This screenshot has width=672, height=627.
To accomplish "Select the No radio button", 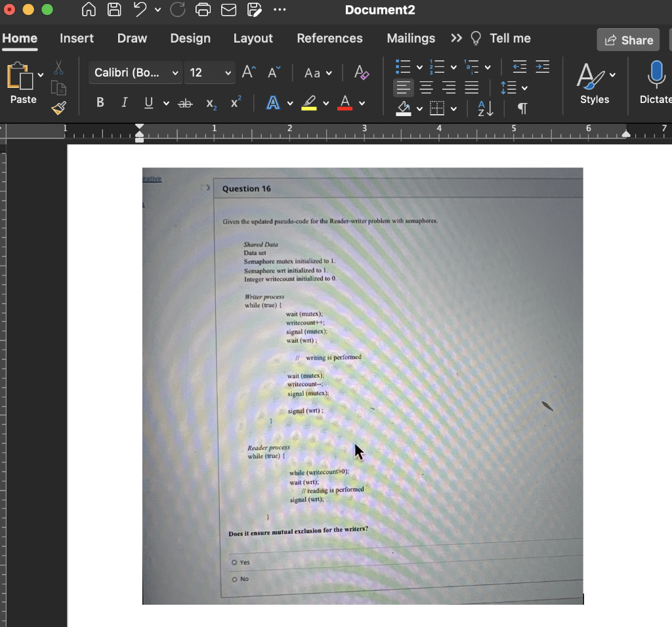I will (234, 579).
